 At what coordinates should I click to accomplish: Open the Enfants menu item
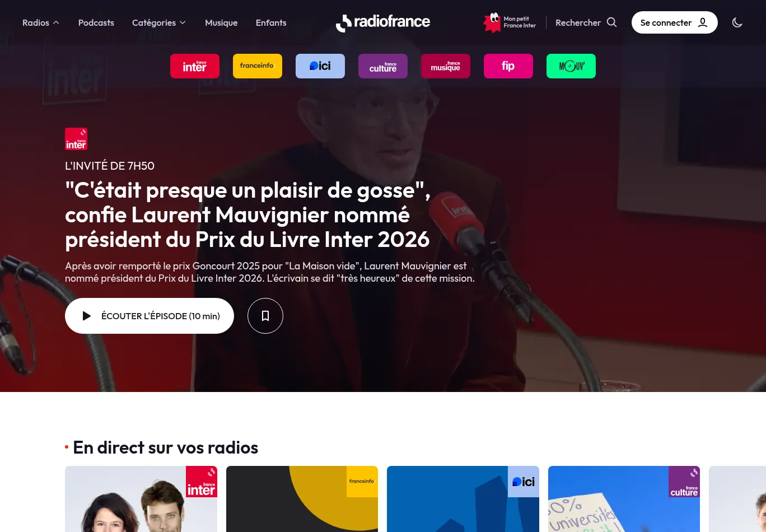[x=271, y=22]
